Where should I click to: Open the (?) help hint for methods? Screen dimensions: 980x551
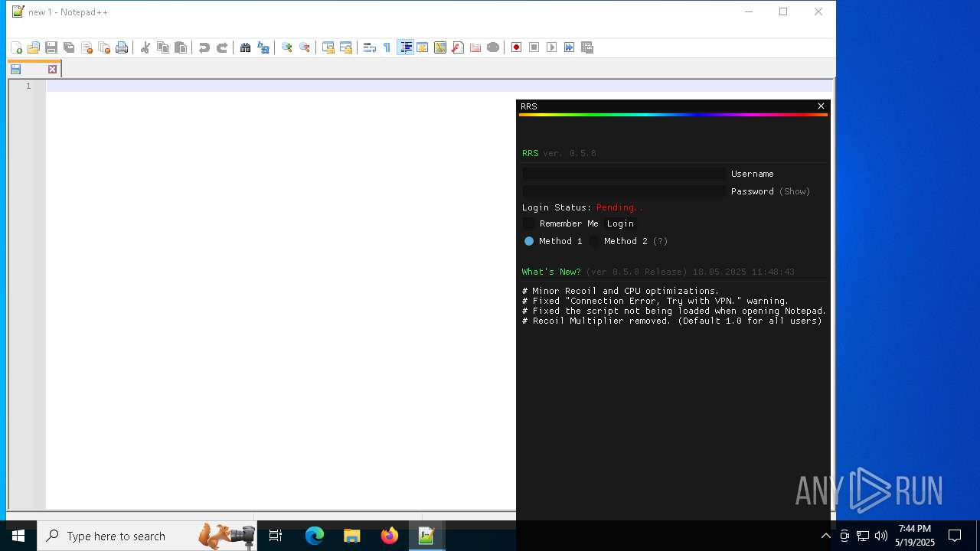pos(660,241)
